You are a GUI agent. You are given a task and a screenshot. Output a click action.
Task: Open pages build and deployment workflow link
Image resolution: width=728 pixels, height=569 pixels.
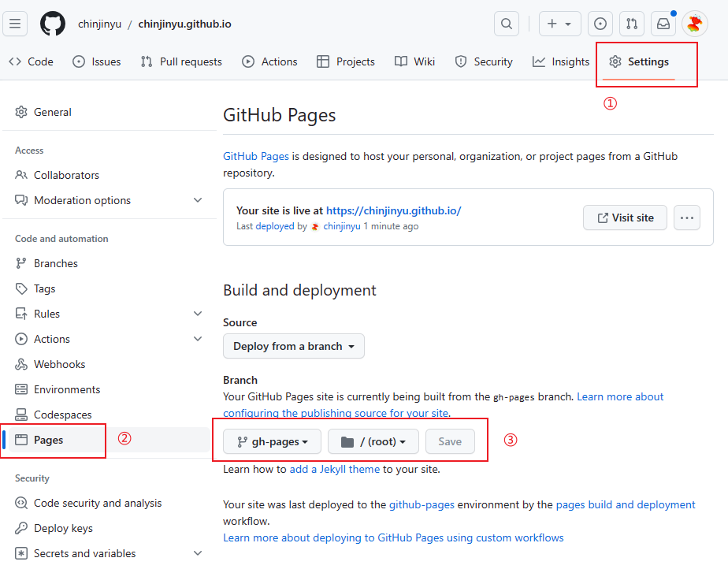coord(626,504)
